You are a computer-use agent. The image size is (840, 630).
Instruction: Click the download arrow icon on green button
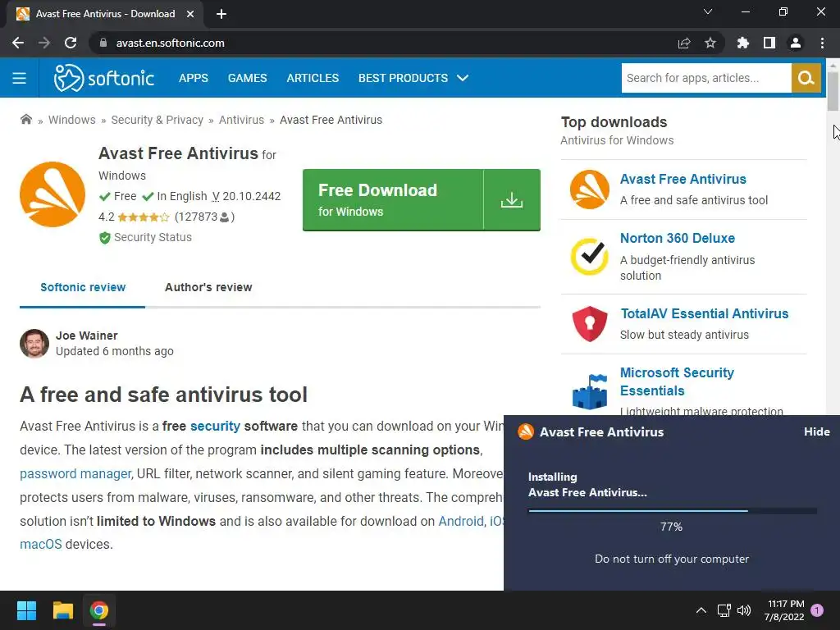(x=512, y=200)
